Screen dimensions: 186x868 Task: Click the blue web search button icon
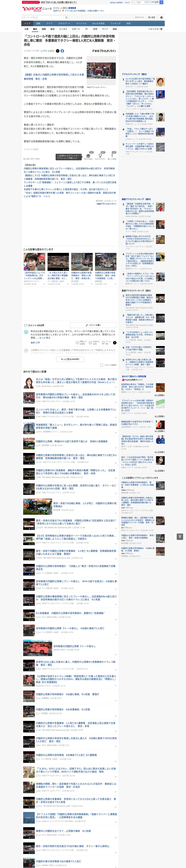[161, 2]
